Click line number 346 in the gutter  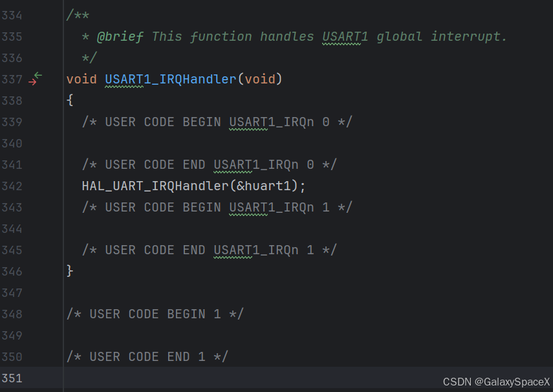12,271
